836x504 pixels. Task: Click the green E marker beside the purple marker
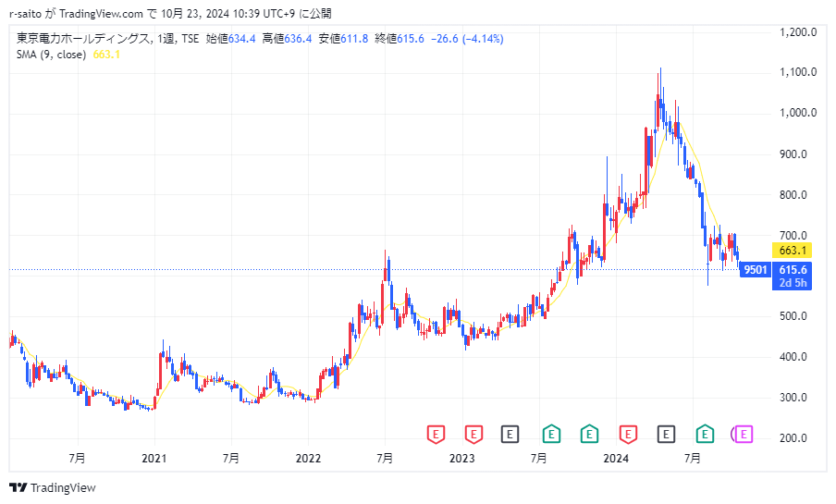point(705,434)
